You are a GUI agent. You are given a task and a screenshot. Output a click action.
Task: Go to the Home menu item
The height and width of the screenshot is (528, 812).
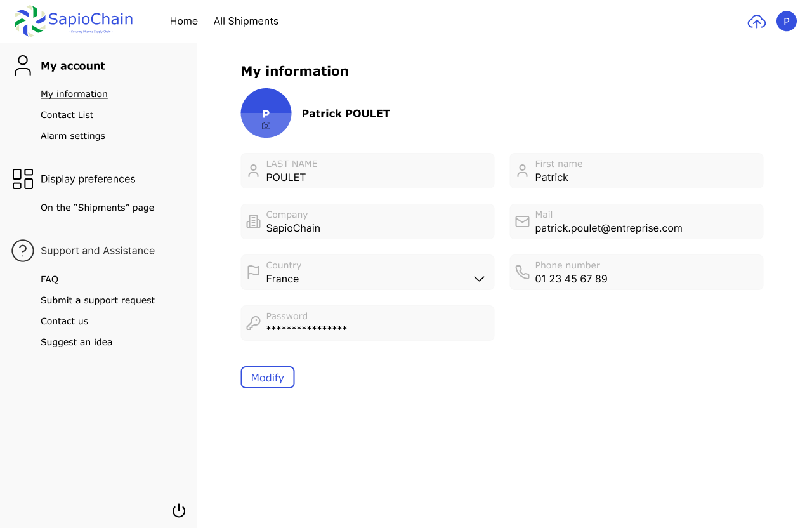point(184,22)
